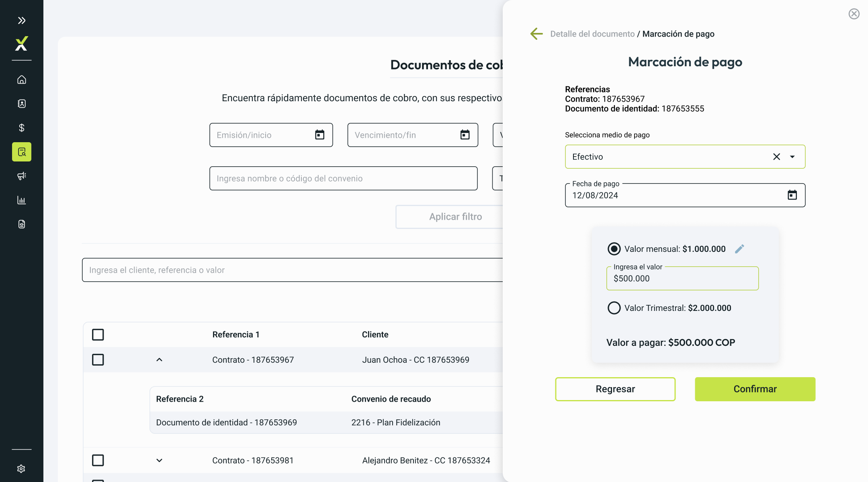868x482 pixels.
Task: Click the Contrato - 187653981 cell
Action: tap(253, 460)
